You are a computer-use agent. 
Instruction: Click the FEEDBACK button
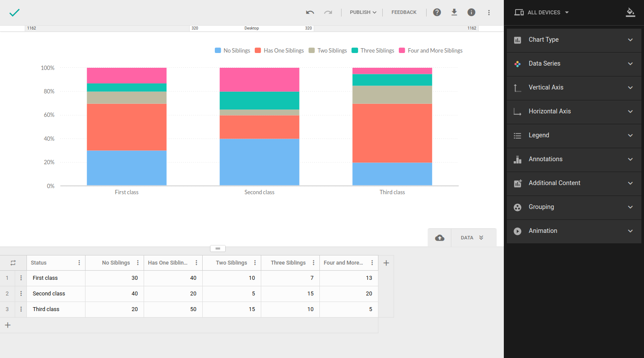[404, 13]
